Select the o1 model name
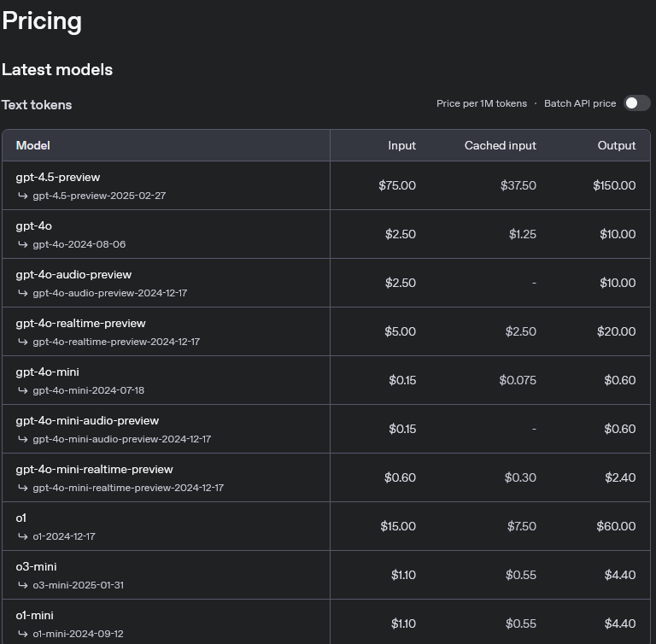The image size is (656, 644). [20, 518]
